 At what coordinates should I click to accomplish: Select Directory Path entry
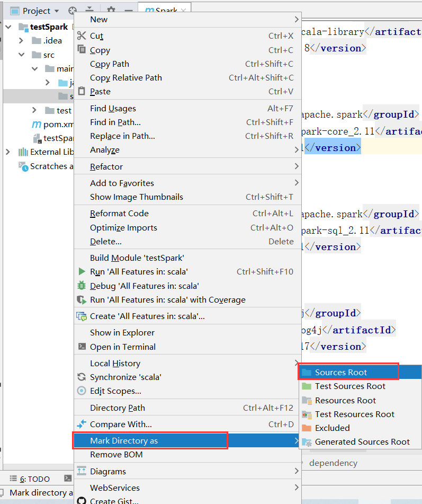(x=187, y=408)
